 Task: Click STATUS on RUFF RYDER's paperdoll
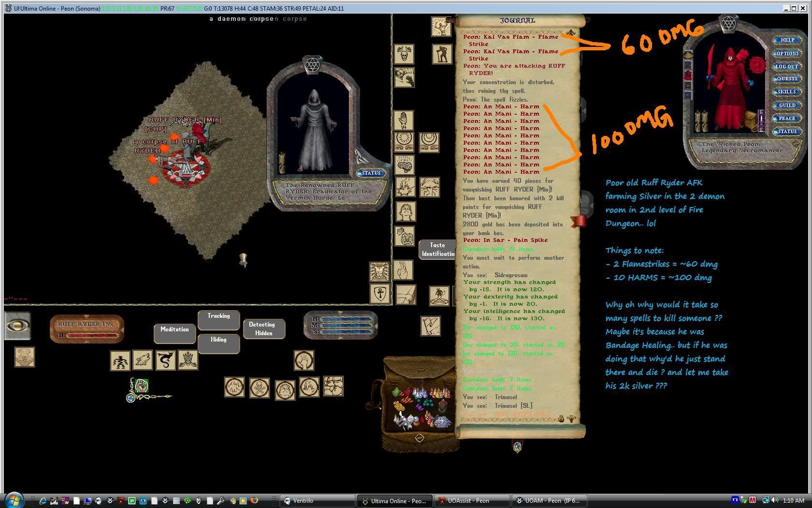click(x=371, y=173)
